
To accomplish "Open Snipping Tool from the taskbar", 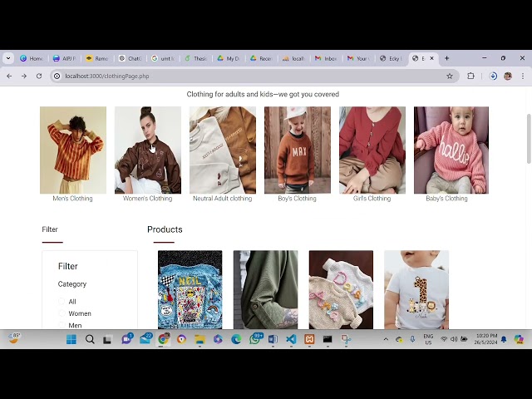I will click(346, 339).
